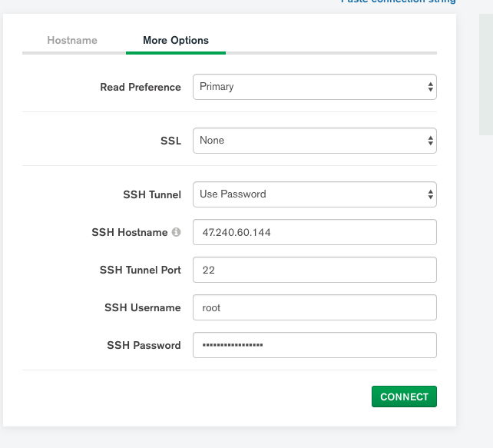Image resolution: width=493 pixels, height=448 pixels.
Task: Select the More Options tab
Action: coord(175,40)
